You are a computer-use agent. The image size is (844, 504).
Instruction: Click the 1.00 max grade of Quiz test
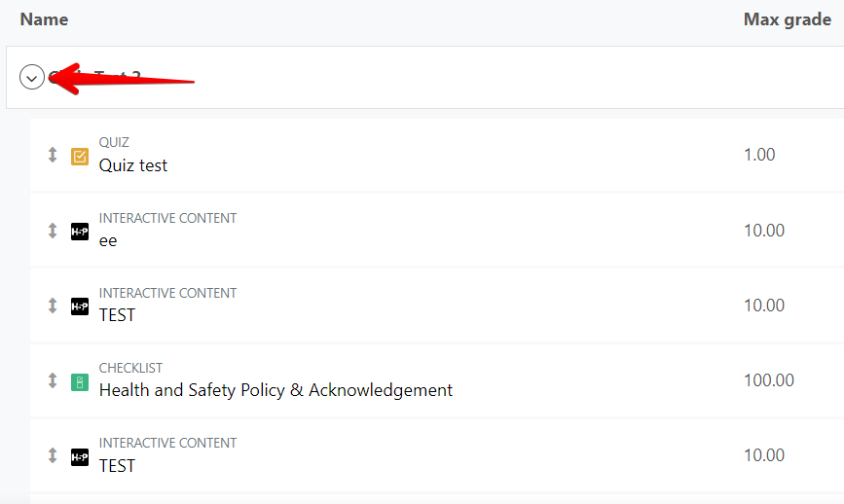tap(759, 155)
